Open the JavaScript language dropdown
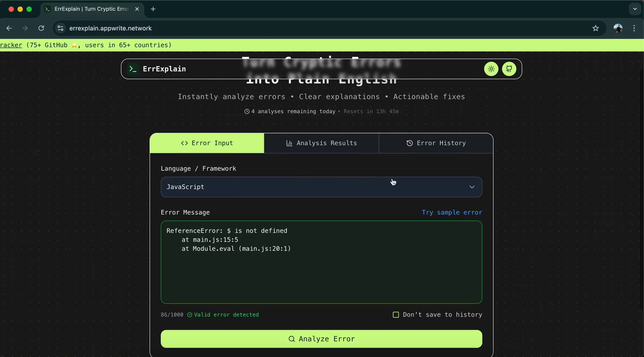 tap(321, 187)
